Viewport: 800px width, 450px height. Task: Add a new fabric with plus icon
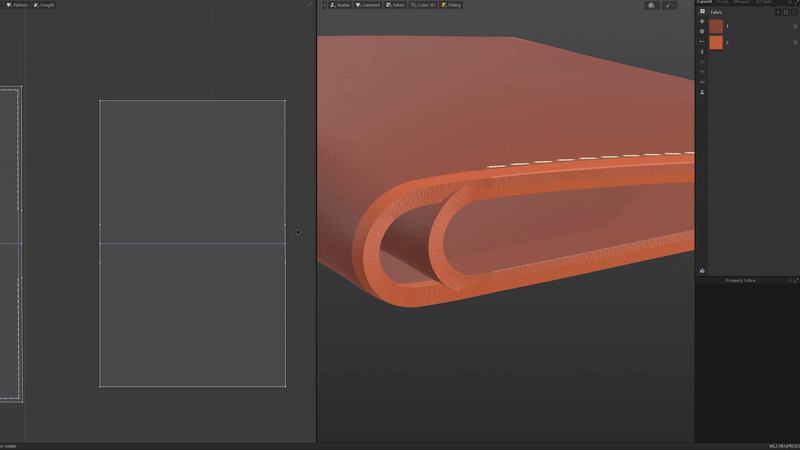(x=778, y=12)
